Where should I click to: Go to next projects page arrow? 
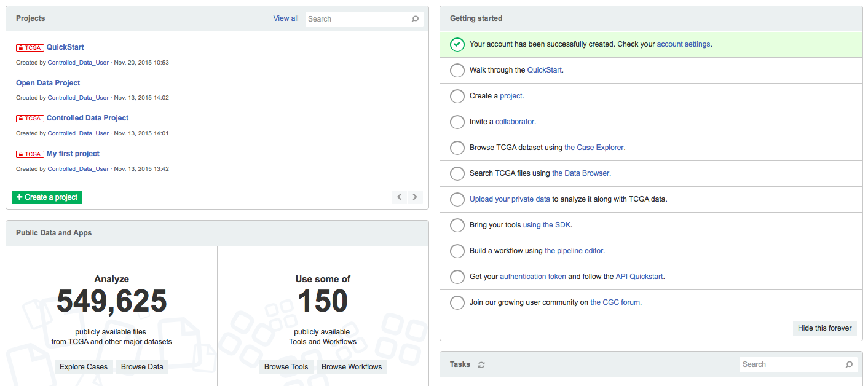(415, 197)
